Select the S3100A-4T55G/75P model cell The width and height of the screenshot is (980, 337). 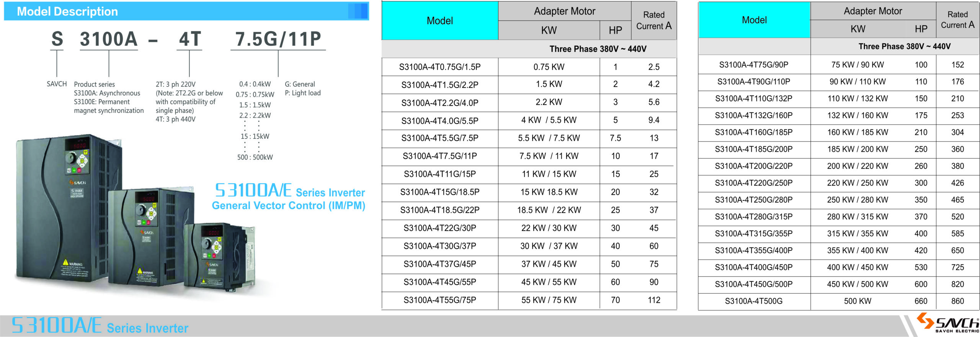pos(439,300)
